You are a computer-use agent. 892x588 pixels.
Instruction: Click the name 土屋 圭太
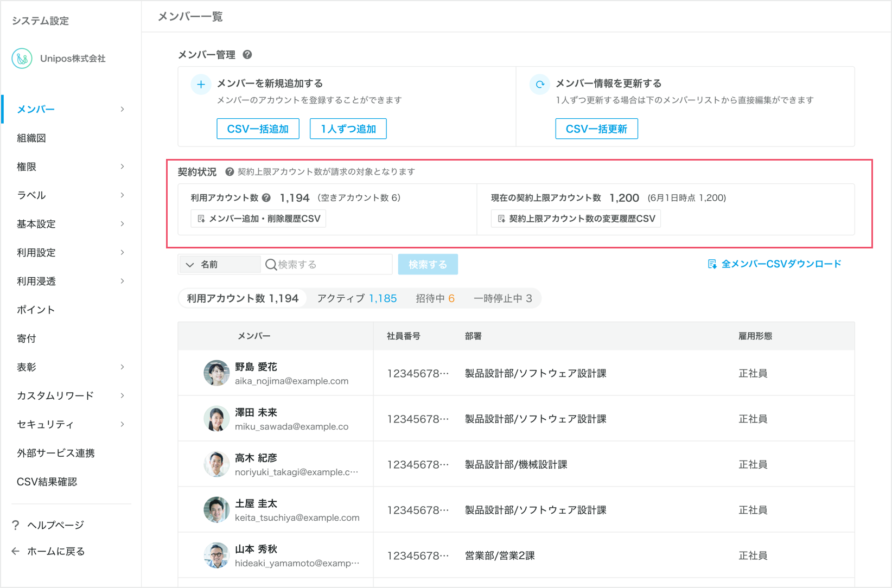[256, 503]
